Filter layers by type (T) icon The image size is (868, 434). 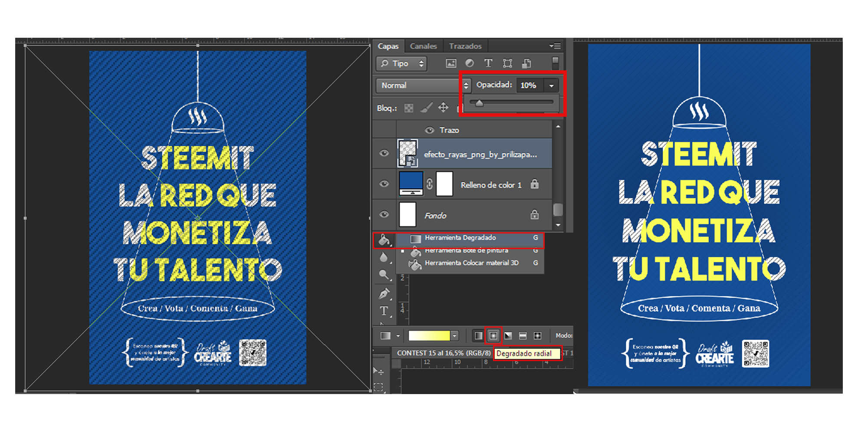[x=488, y=63]
